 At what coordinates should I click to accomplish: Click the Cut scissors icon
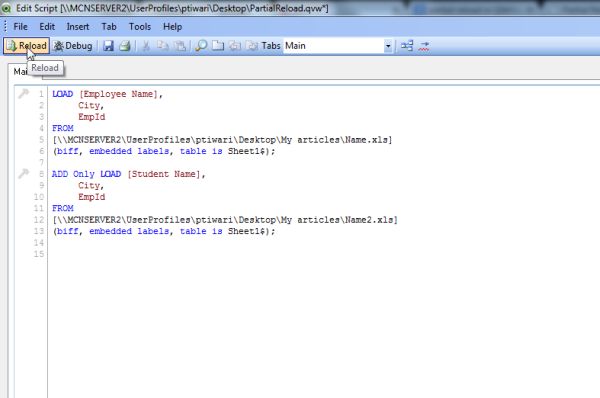(146, 46)
